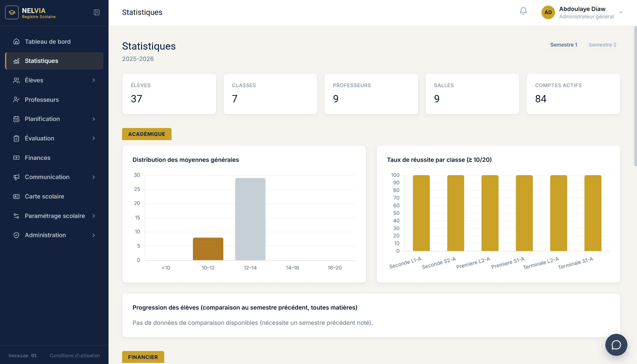The image size is (637, 364).
Task: Click the Classes 7 stat card
Action: pos(270,94)
